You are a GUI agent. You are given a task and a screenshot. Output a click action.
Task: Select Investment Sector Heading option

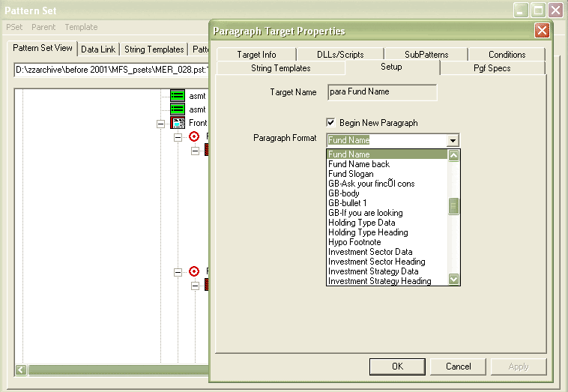click(387, 262)
